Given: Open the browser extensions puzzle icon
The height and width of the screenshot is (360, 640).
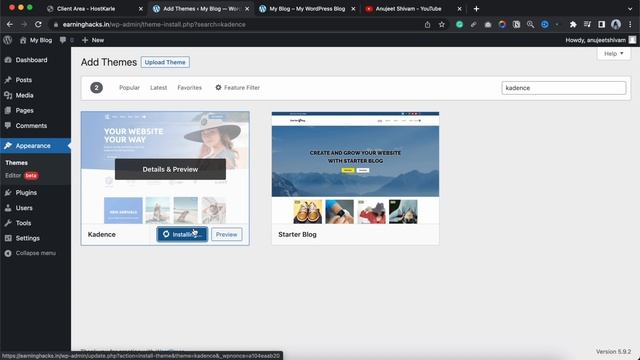Looking at the screenshot, I should point(573,24).
